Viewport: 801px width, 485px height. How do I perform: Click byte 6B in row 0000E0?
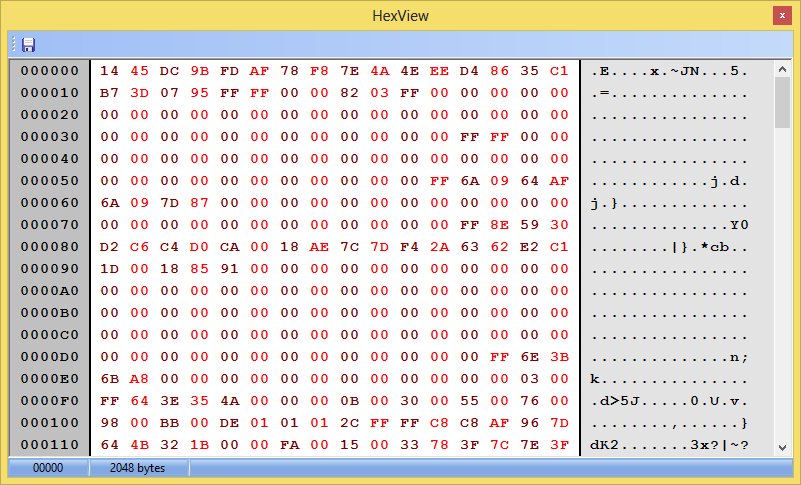[109, 378]
